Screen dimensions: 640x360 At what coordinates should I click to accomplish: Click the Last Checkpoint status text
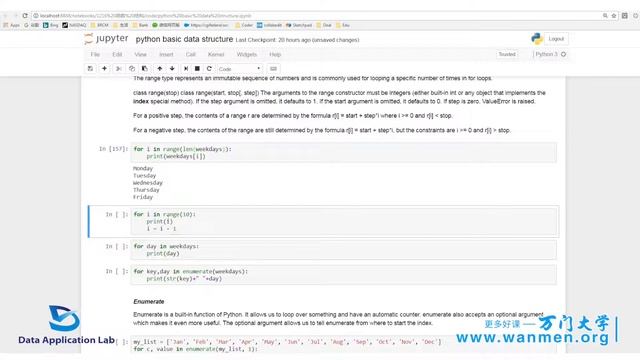point(297,40)
